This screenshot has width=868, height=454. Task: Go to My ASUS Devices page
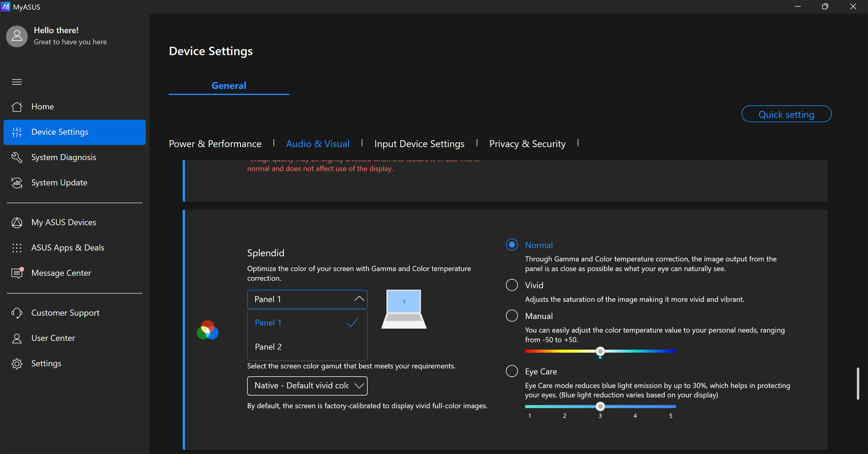[x=75, y=222]
